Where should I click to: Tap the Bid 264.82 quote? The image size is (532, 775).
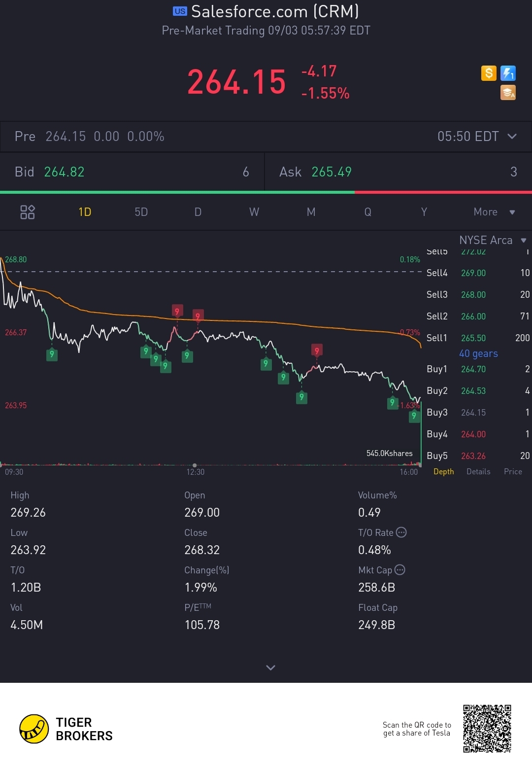(x=132, y=172)
